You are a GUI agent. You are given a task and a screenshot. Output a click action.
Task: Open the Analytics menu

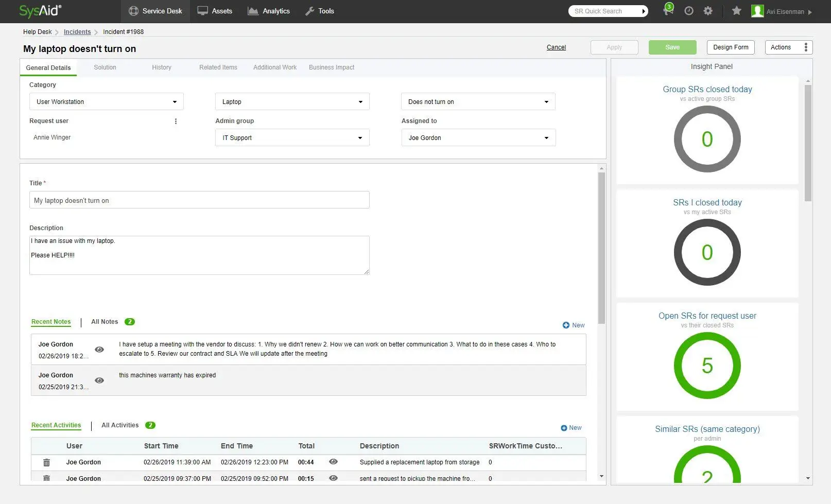click(x=269, y=11)
